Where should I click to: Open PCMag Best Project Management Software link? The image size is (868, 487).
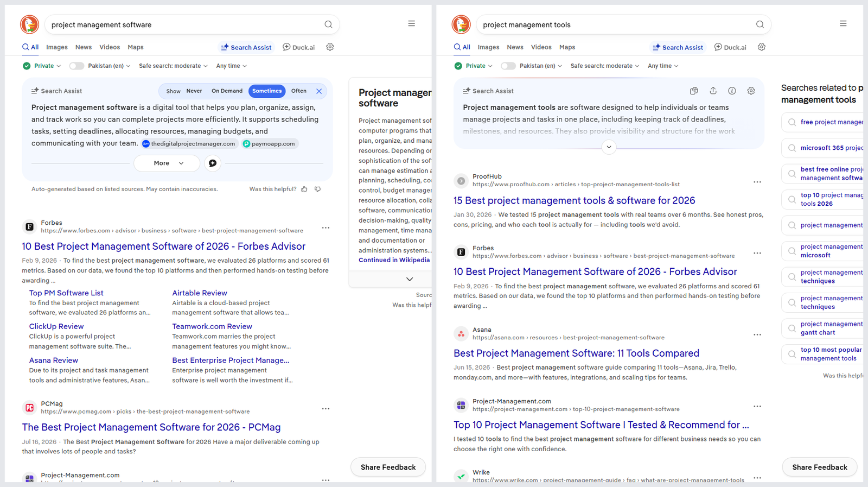click(151, 427)
